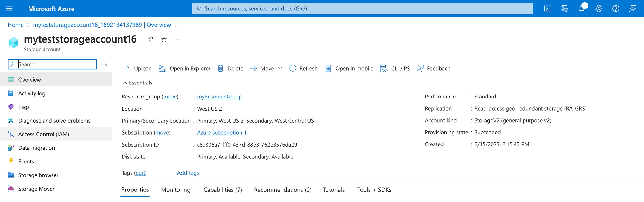Open the more options ellipsis

coord(177,39)
